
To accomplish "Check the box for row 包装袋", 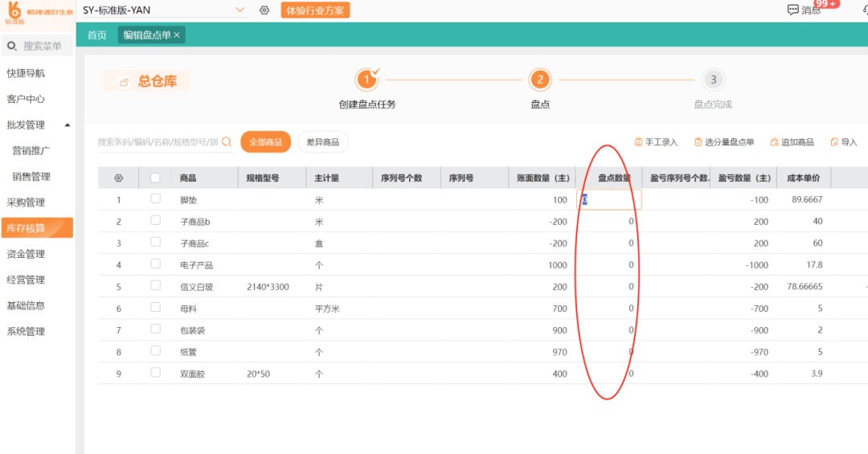I will click(x=156, y=329).
